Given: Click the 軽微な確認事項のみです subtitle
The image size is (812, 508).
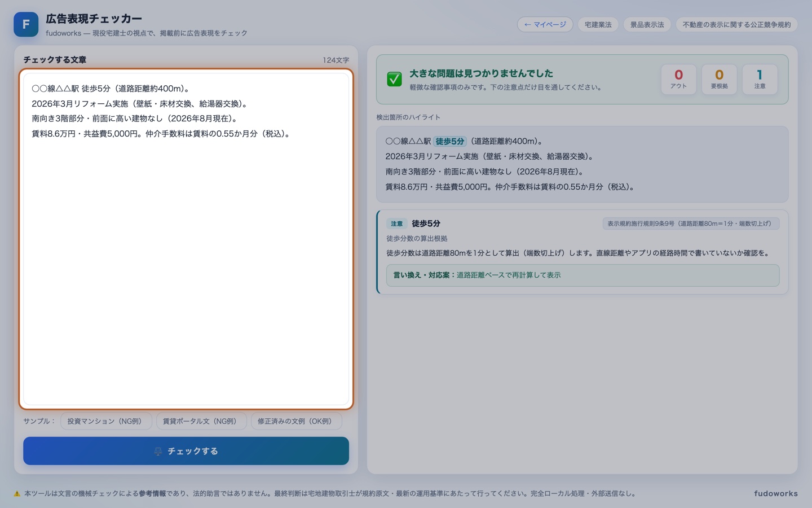Looking at the screenshot, I should [x=506, y=87].
